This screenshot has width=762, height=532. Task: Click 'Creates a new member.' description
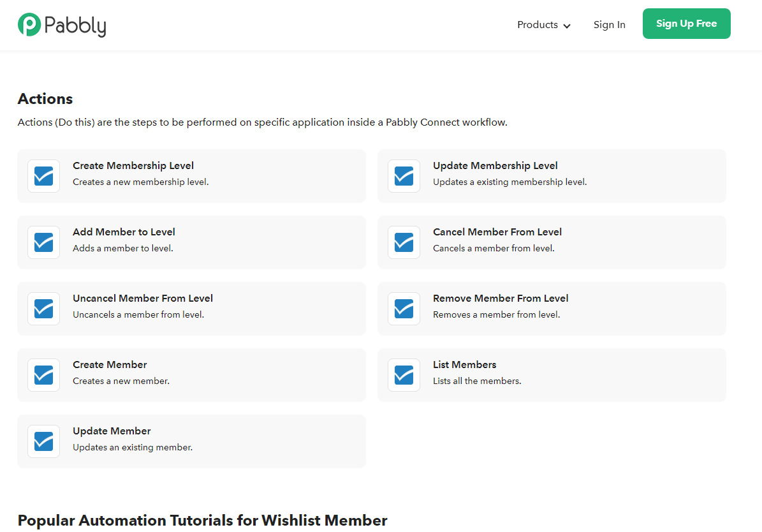[121, 381]
